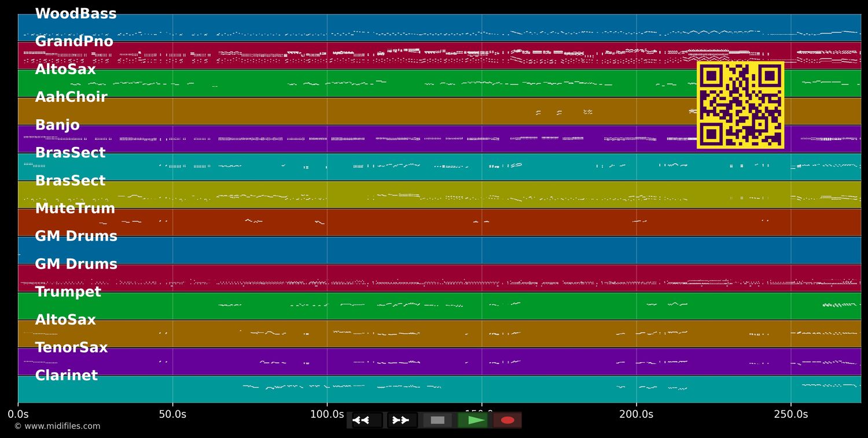Select the lower BrasSect track

(x=71, y=180)
